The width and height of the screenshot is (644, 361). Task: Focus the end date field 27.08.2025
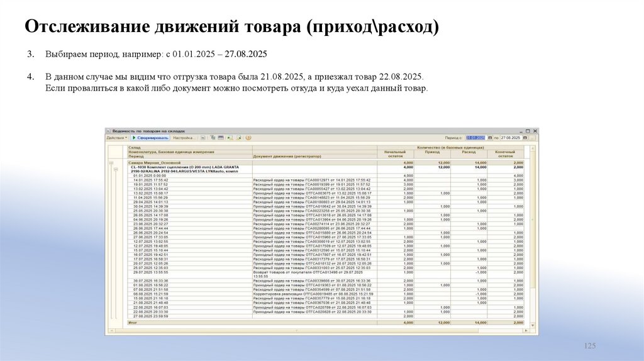511,138
